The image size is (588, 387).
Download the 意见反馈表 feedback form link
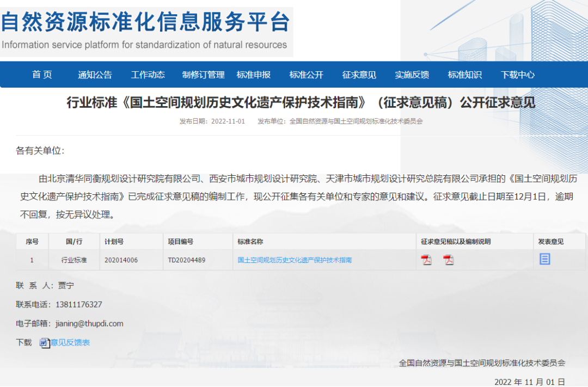pos(70,343)
